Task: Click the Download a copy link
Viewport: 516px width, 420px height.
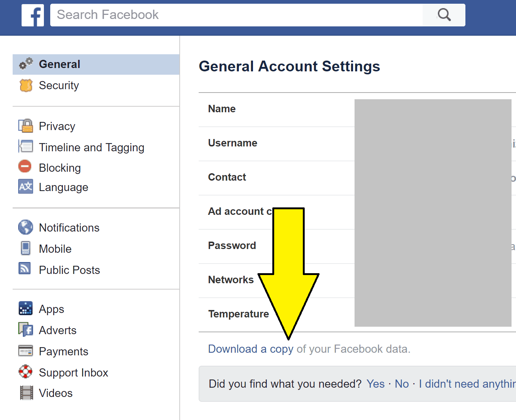Action: [251, 349]
